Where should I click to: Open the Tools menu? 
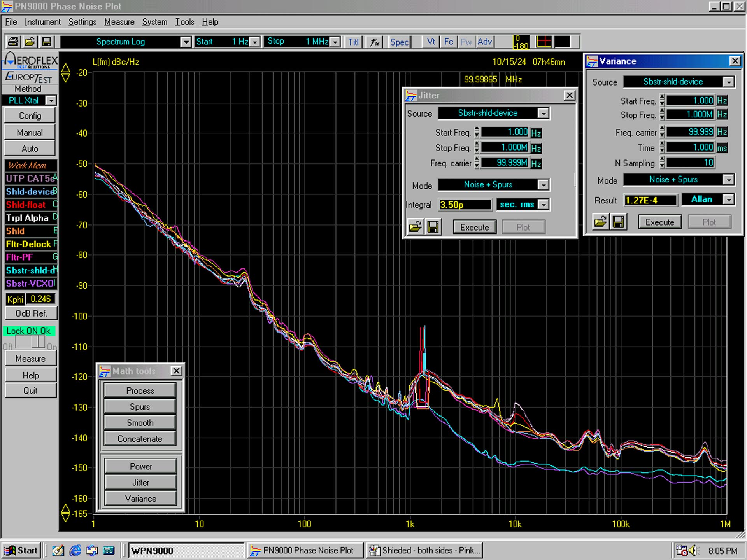pyautogui.click(x=184, y=22)
